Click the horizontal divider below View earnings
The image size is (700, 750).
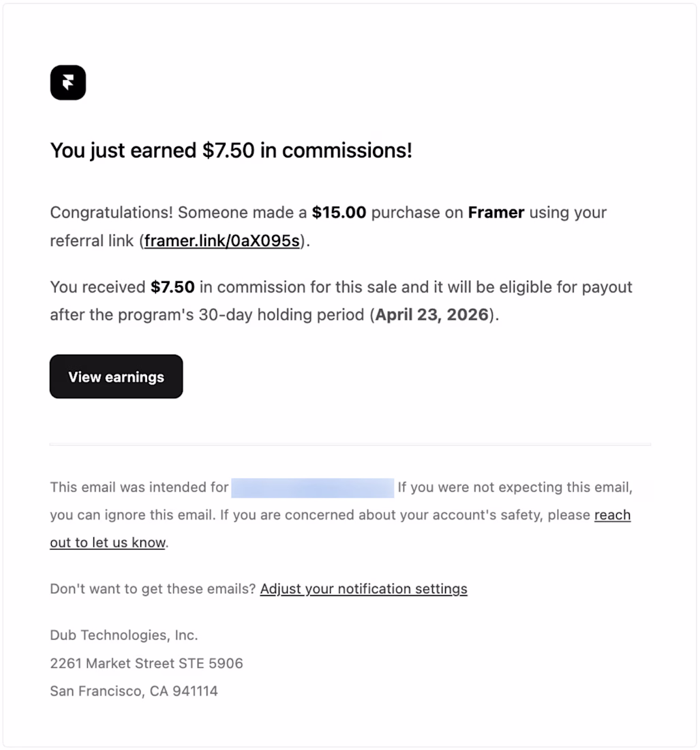(350, 445)
